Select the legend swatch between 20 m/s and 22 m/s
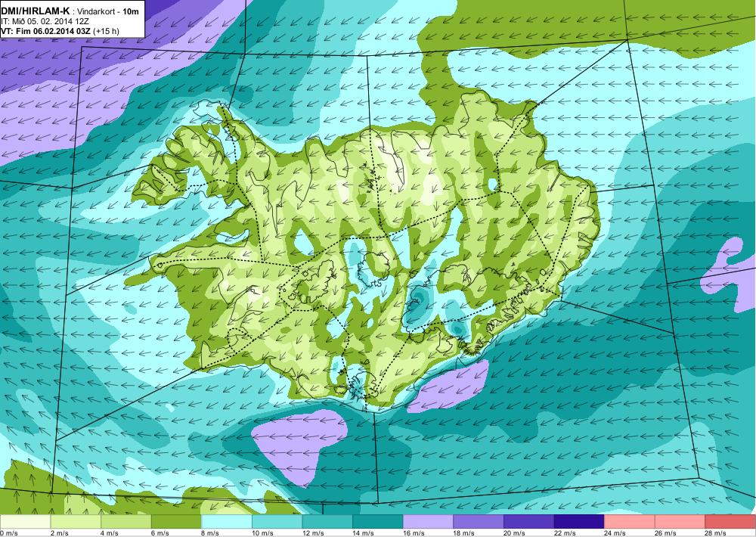 click(x=529, y=522)
